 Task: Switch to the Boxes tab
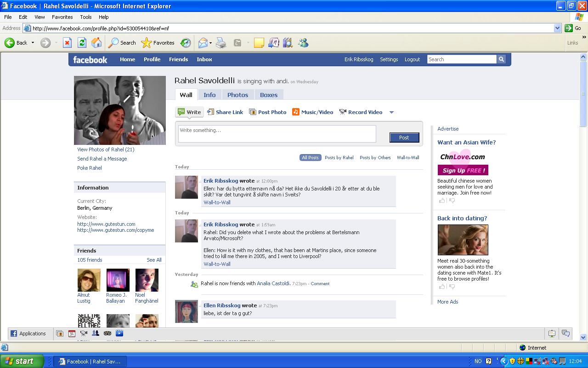[x=269, y=95]
